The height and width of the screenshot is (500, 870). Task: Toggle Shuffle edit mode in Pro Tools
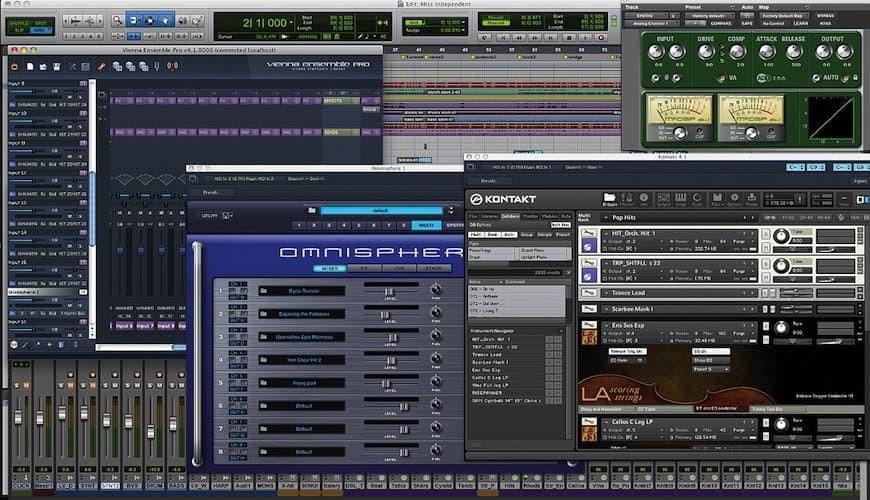click(20, 24)
